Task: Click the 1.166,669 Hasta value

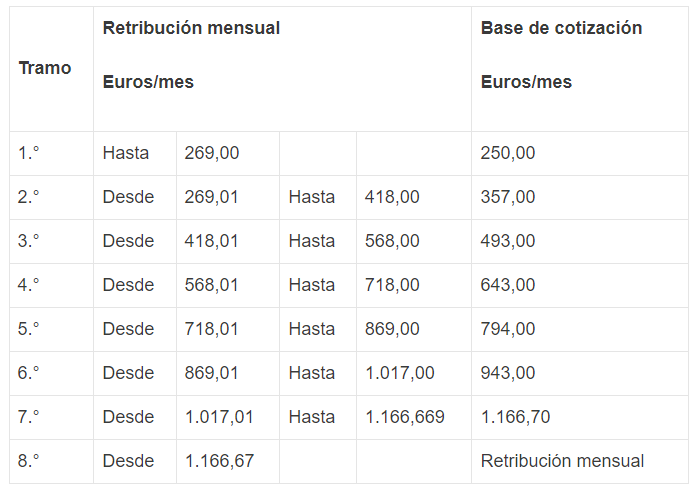Action: (x=405, y=417)
